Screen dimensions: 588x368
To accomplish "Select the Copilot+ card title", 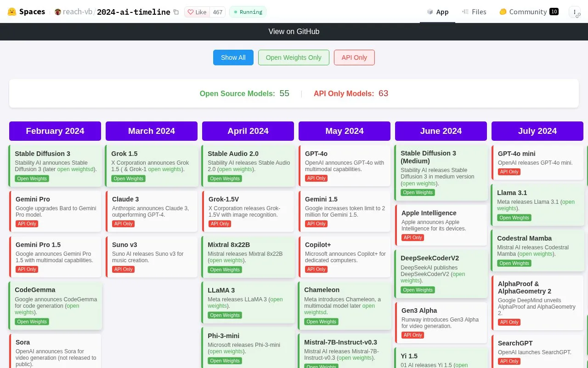I will tap(318, 245).
